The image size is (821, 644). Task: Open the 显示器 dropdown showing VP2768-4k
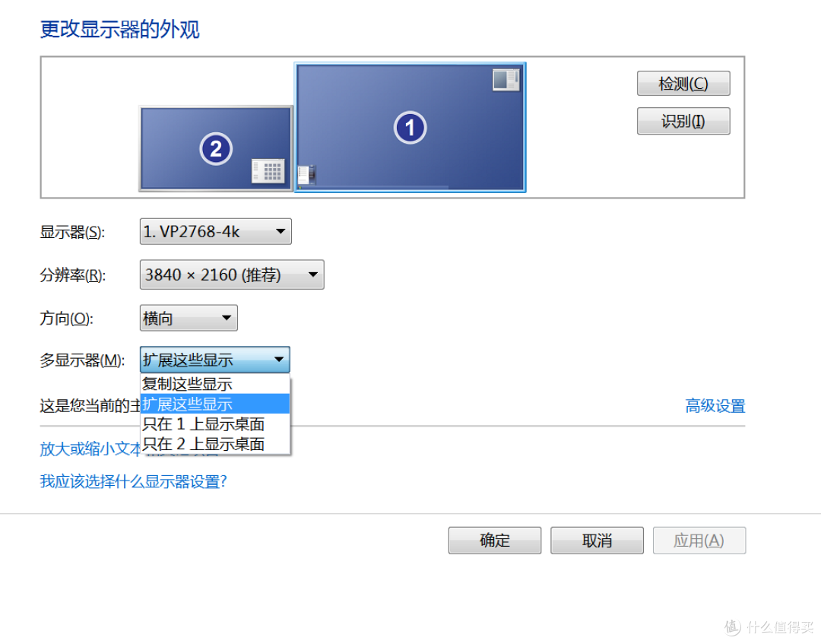click(215, 231)
